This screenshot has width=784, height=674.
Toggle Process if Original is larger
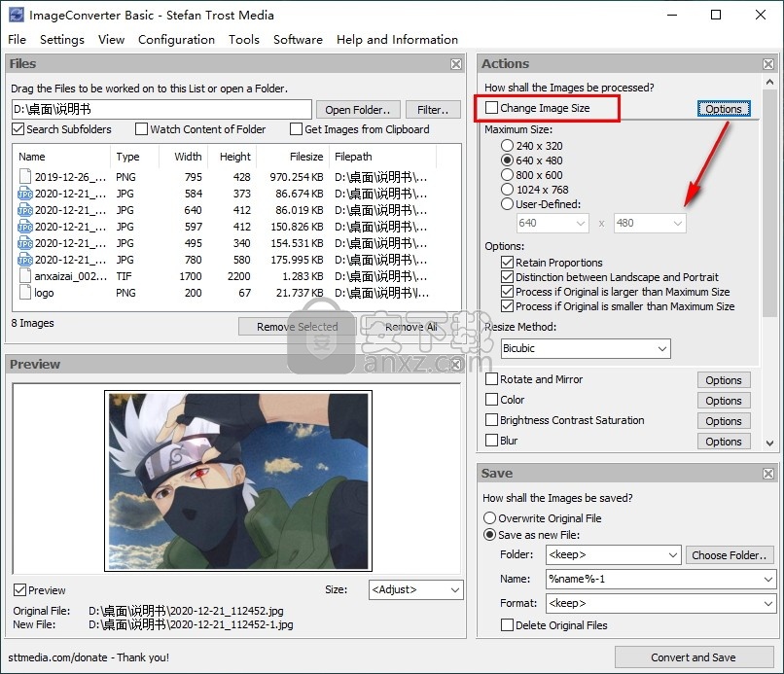coord(507,292)
